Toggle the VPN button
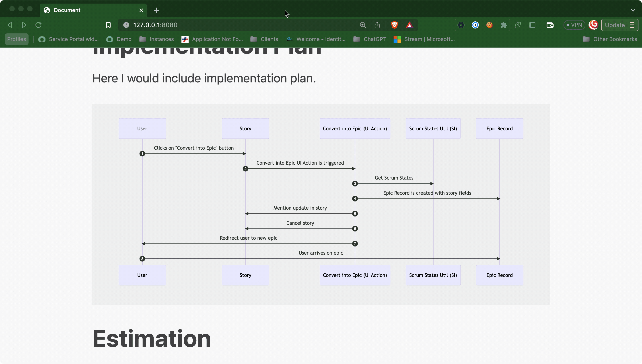This screenshot has width=642, height=364. click(574, 25)
